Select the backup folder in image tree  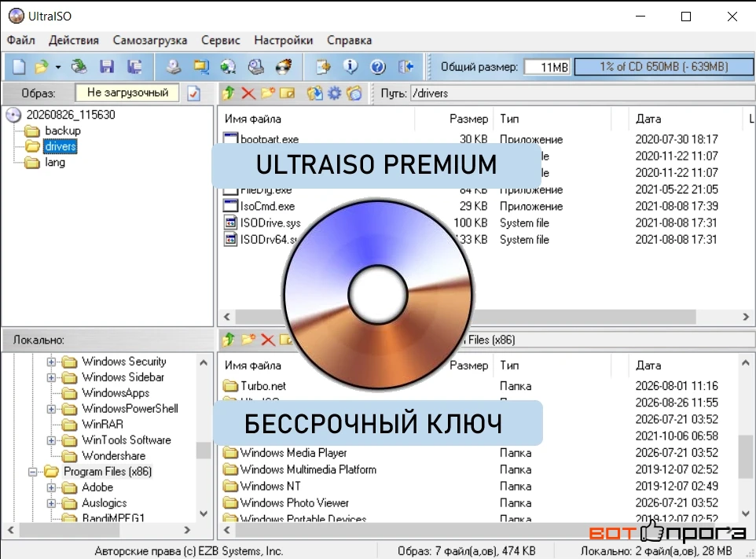click(x=63, y=131)
